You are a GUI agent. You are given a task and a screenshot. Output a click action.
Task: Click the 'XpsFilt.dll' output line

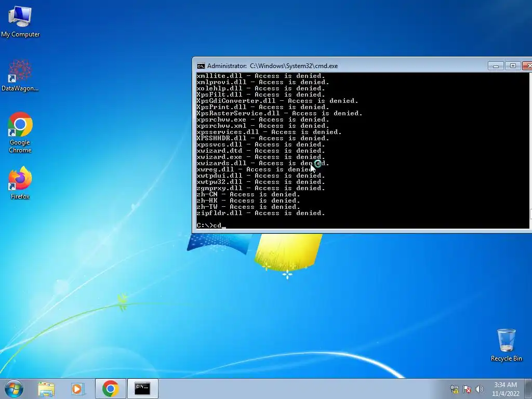(x=261, y=95)
